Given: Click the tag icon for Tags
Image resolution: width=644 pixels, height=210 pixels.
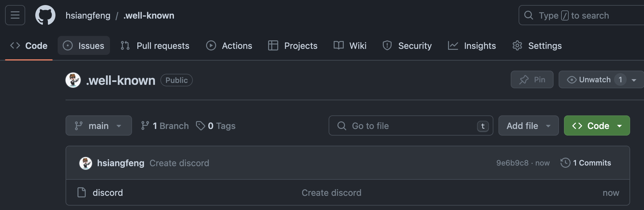Looking at the screenshot, I should click(200, 126).
